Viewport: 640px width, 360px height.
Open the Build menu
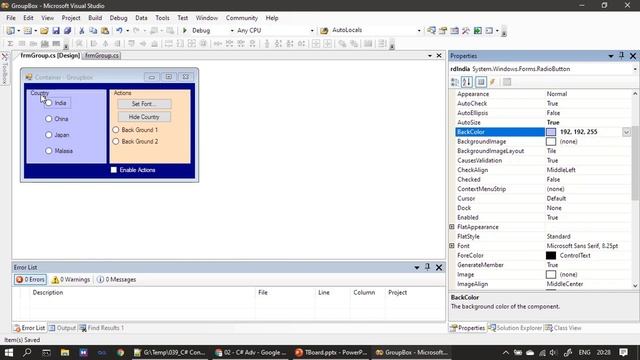(95, 18)
